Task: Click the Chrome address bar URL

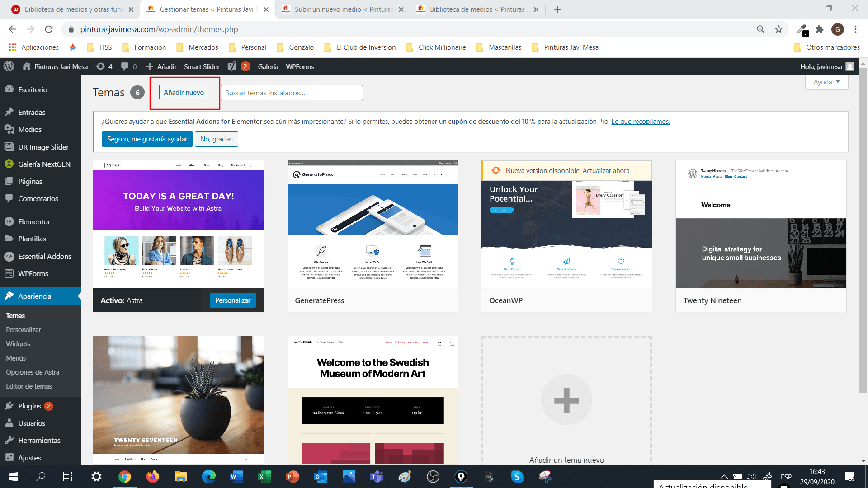Action: [x=159, y=29]
